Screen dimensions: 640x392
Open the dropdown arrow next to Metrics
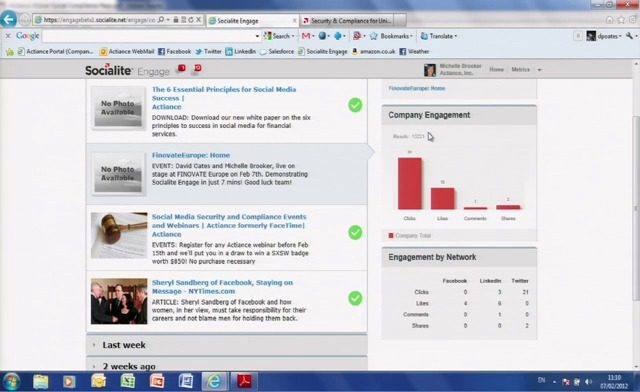tap(539, 70)
